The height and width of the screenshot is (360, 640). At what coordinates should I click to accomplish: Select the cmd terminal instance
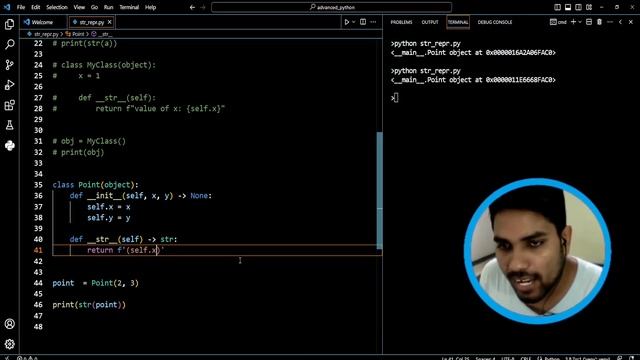pos(558,22)
